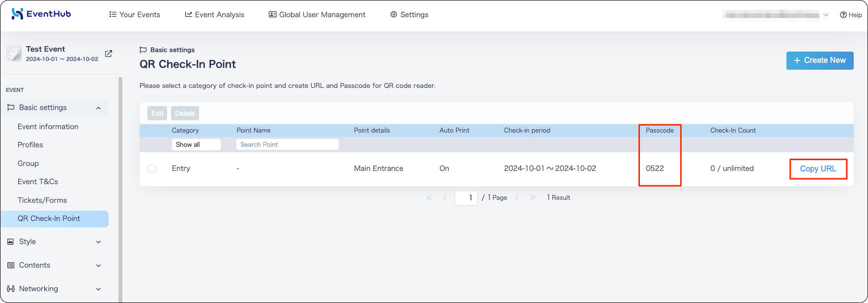Click the Global User Management card icon
Viewport: 868px width, 303px height.
point(272,15)
